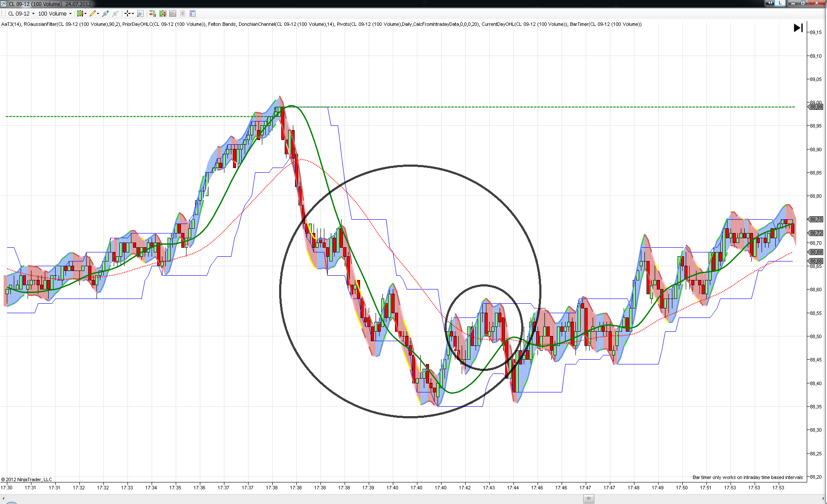
Task: Click the 88,99 price marker label
Action: pos(816,107)
